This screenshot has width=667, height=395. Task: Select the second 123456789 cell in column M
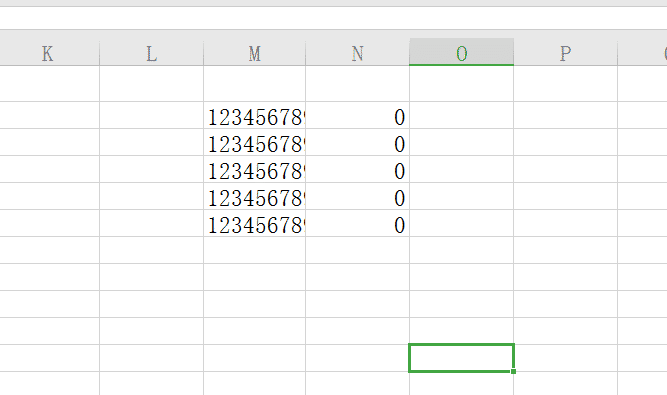coord(254,142)
